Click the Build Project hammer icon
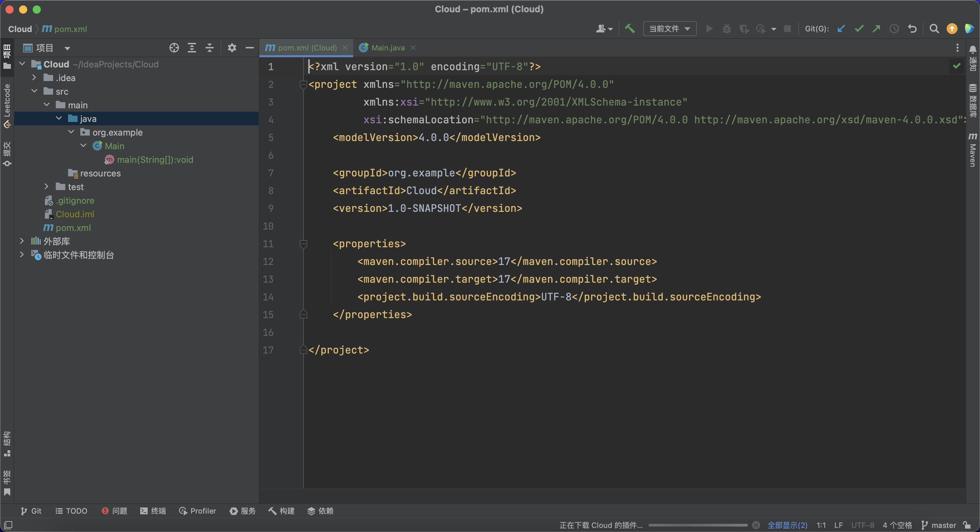The height and width of the screenshot is (532, 980). (630, 29)
